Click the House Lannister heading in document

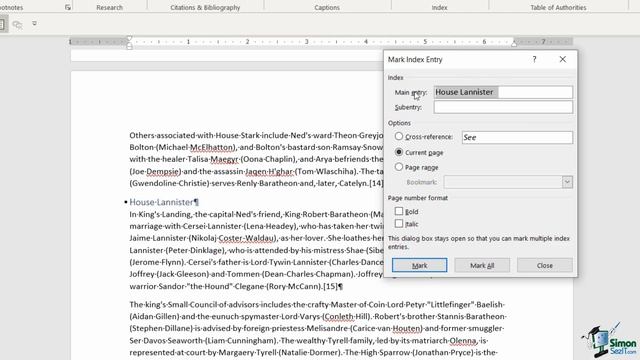click(x=161, y=202)
